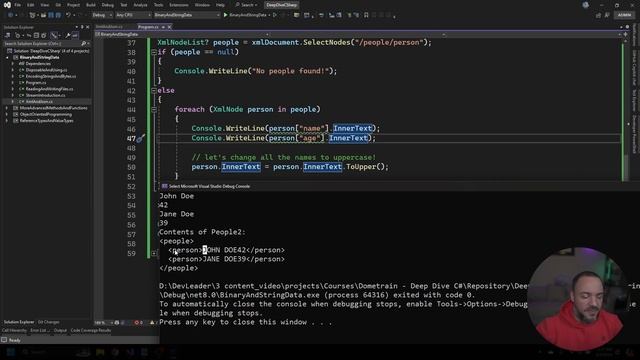The height and width of the screenshot is (360, 640).
Task: Open the Extensions menu
Action: point(179,5)
